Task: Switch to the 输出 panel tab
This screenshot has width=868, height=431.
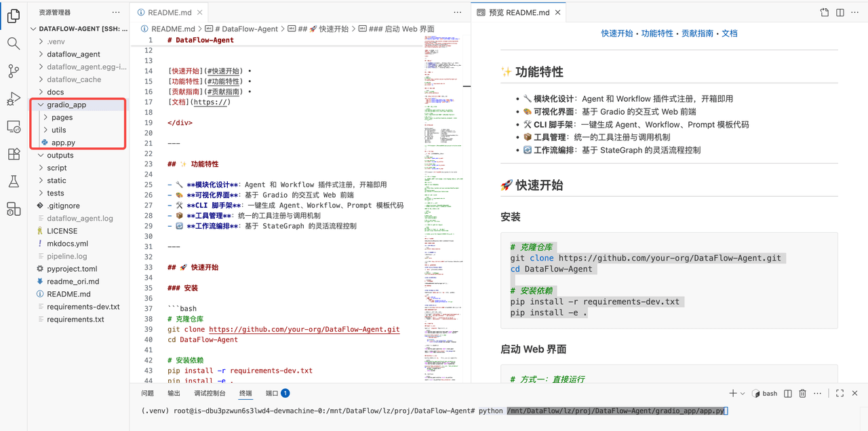Action: point(174,392)
